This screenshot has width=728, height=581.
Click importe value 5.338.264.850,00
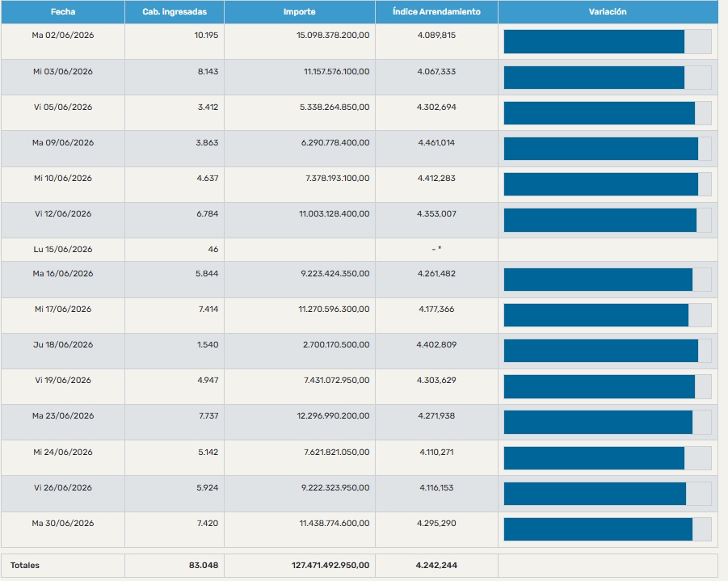point(335,107)
